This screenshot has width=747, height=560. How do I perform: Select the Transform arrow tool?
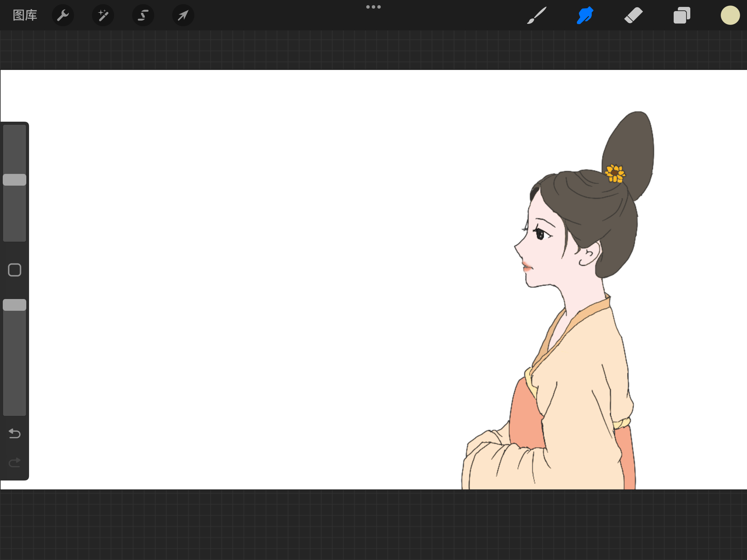(x=183, y=15)
